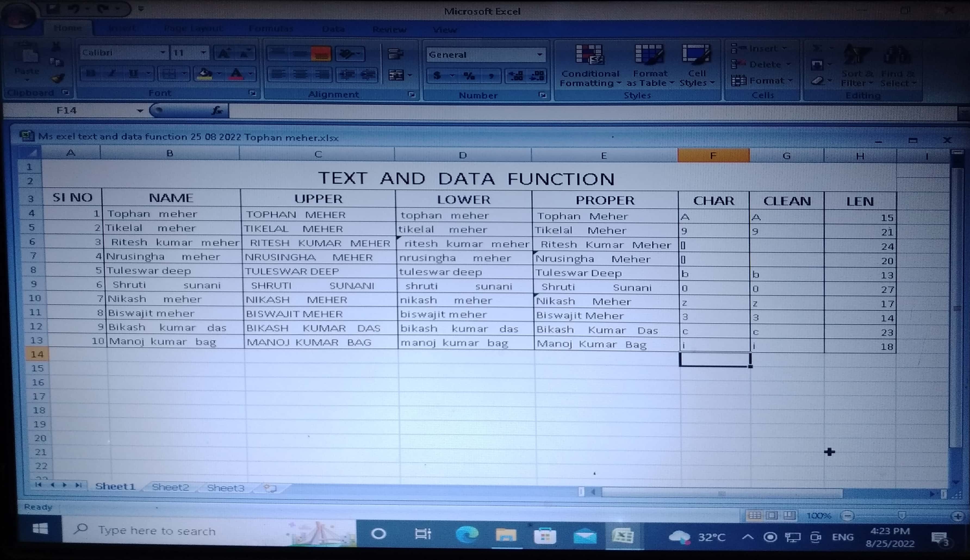Expand the Calibri font name dropdown
Image resolution: width=970 pixels, height=560 pixels.
tap(163, 52)
